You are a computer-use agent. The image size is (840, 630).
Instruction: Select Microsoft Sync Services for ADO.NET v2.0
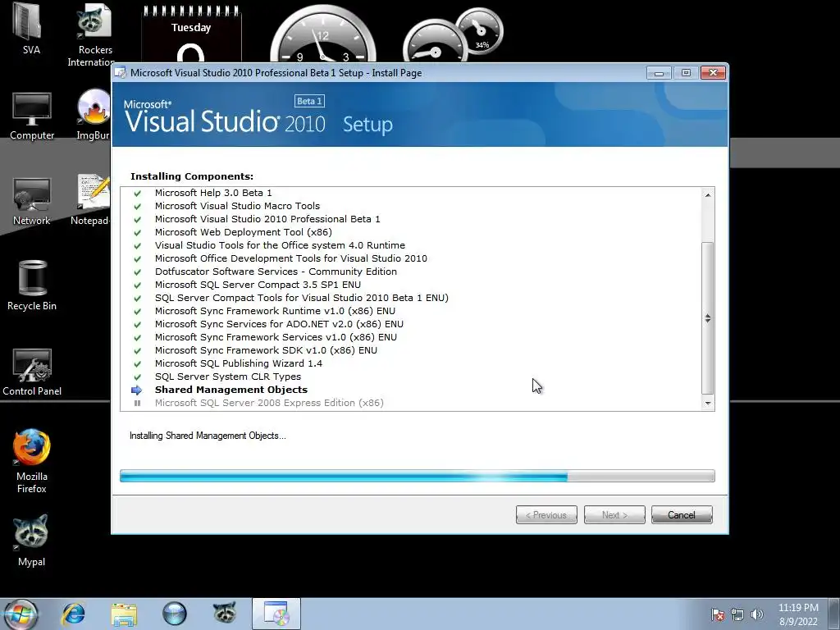pyautogui.click(x=279, y=324)
